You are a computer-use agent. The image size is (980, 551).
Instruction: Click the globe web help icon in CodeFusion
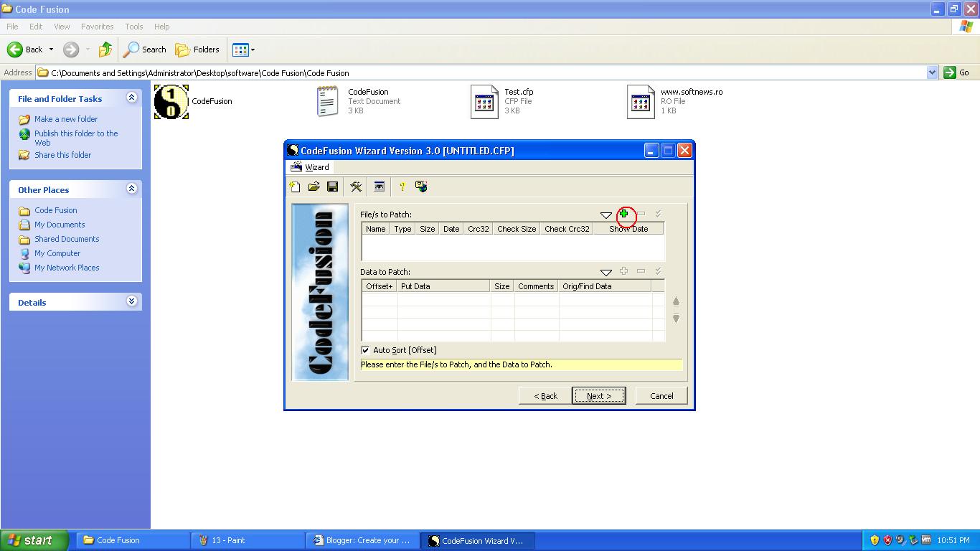tap(421, 187)
